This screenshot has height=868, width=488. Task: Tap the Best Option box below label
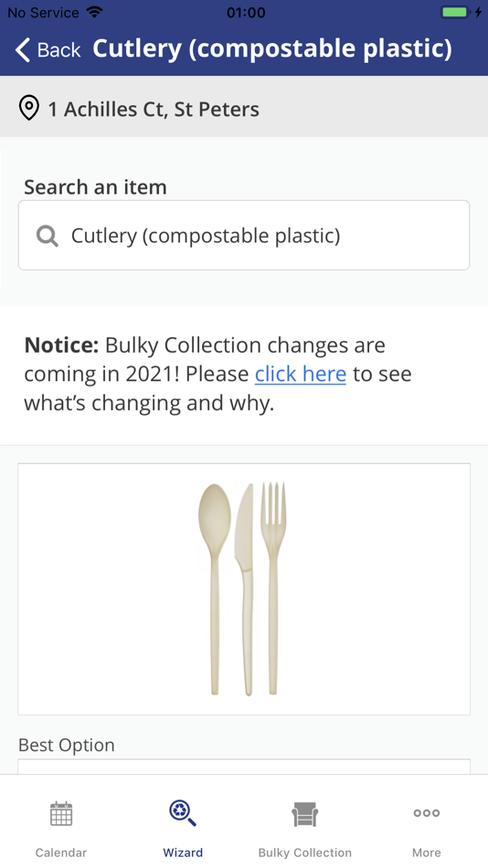pos(244,767)
